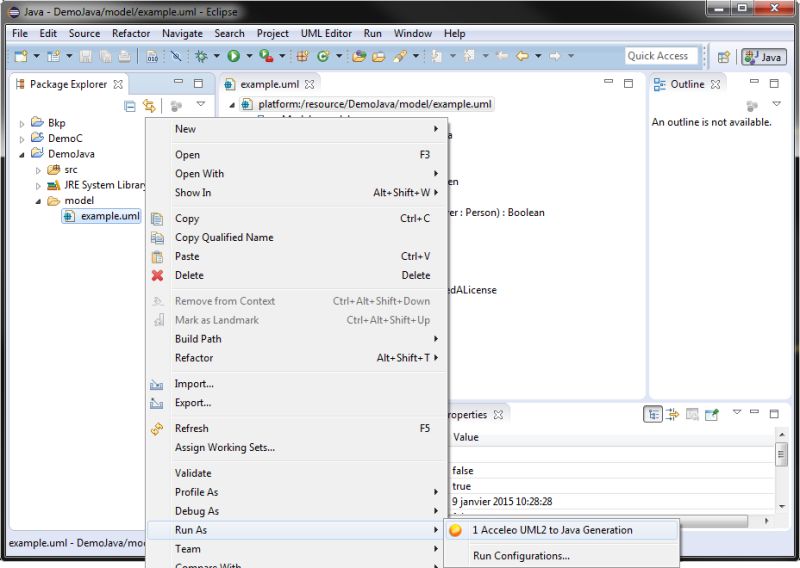The height and width of the screenshot is (568, 800).
Task: Close the Properties view tab
Action: [498, 415]
